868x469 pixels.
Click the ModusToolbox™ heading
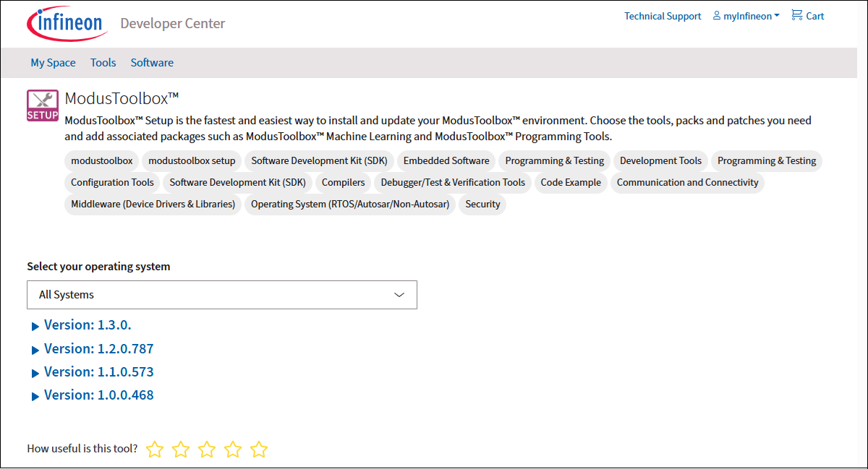(x=122, y=98)
